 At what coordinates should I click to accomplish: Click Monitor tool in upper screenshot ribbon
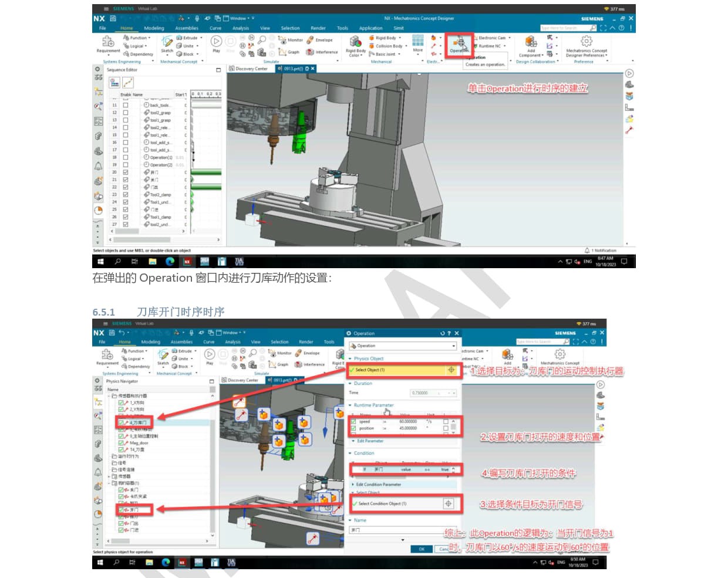tap(291, 40)
